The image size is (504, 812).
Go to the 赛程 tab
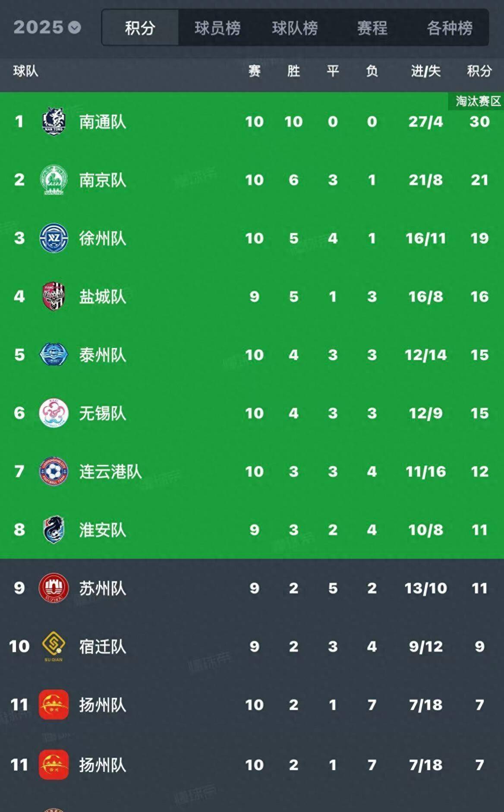(x=372, y=28)
